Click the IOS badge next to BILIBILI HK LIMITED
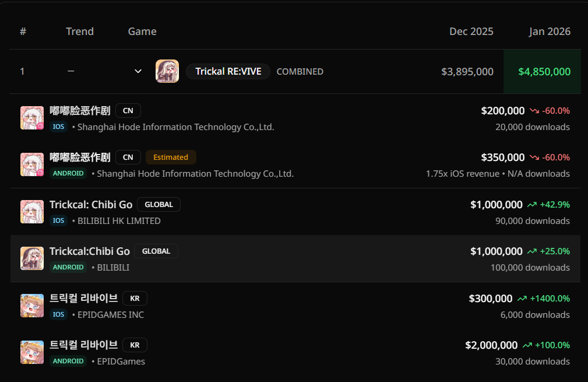The image size is (588, 382). tap(58, 220)
